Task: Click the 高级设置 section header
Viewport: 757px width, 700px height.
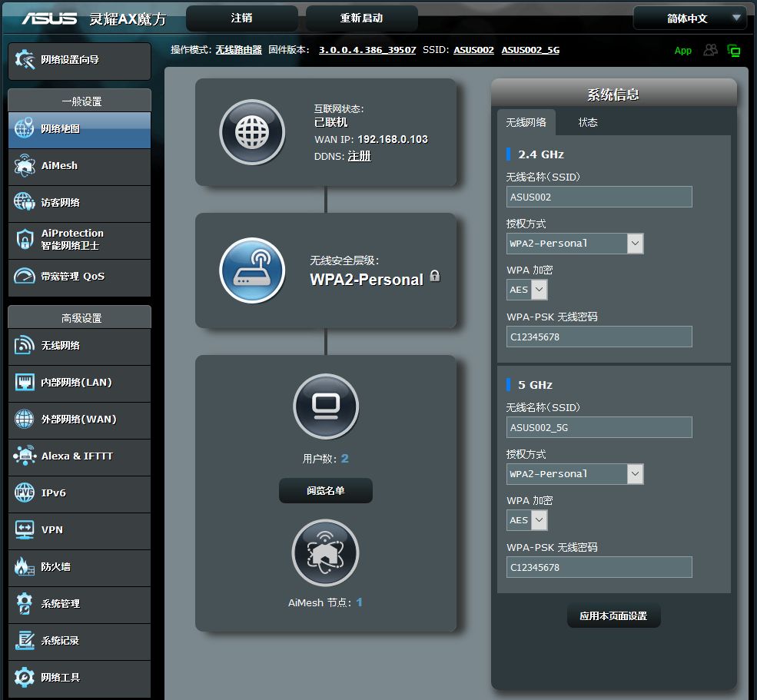Action: tap(80, 317)
